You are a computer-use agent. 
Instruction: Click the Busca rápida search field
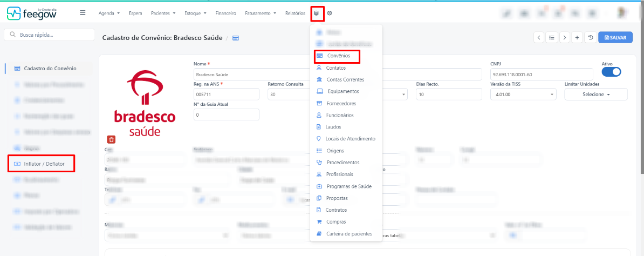click(49, 35)
